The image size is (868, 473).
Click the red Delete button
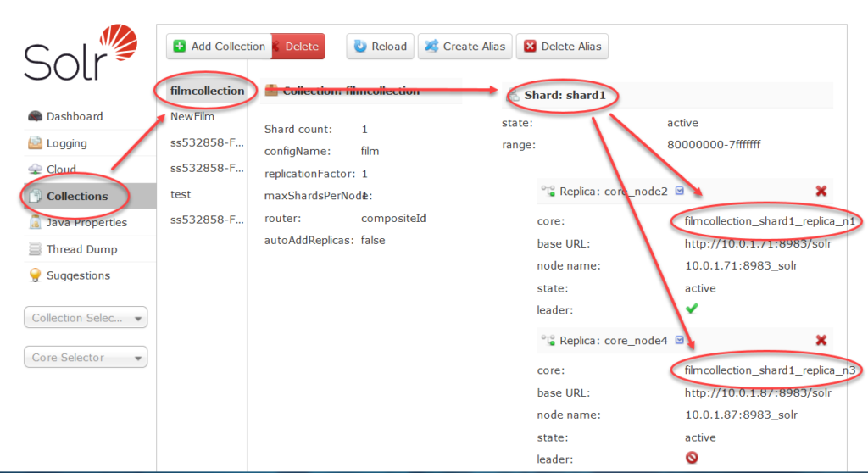pyautogui.click(x=298, y=47)
